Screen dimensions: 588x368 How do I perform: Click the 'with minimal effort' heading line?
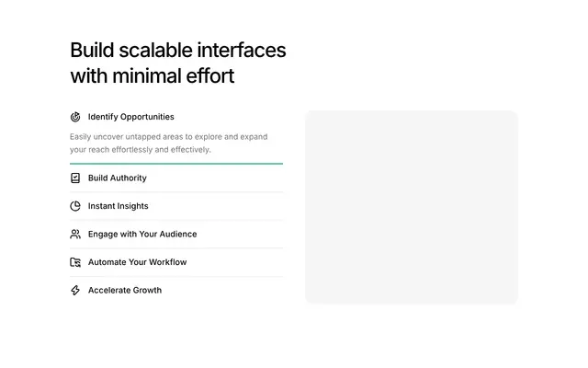click(153, 75)
